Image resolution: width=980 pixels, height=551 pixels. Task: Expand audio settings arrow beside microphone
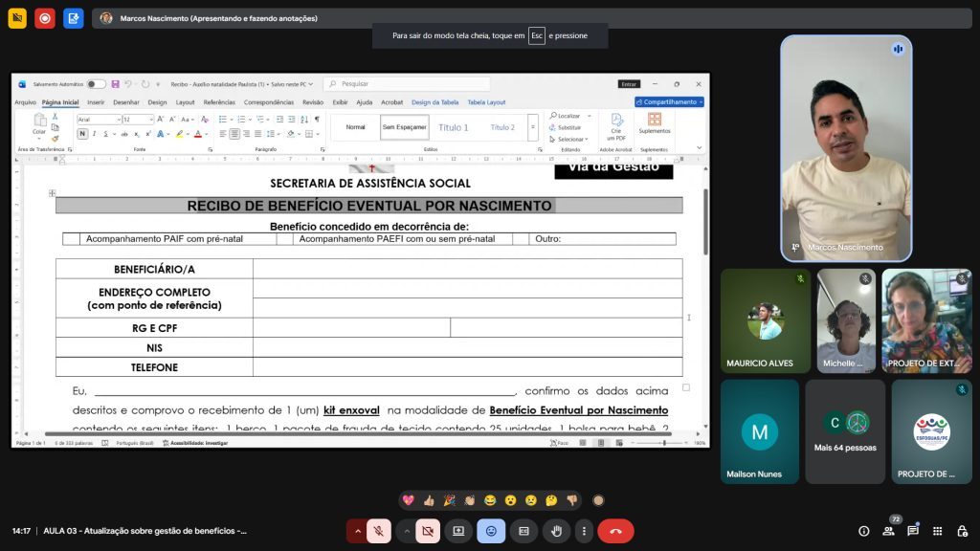pyautogui.click(x=358, y=531)
